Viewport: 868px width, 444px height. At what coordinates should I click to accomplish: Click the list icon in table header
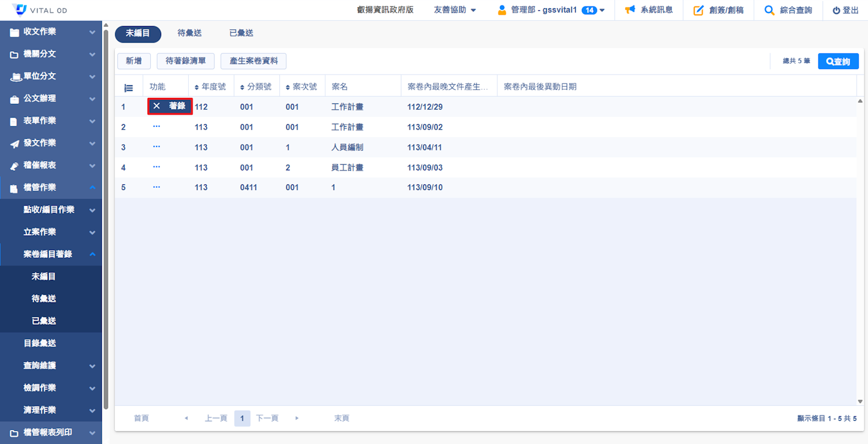[128, 88]
